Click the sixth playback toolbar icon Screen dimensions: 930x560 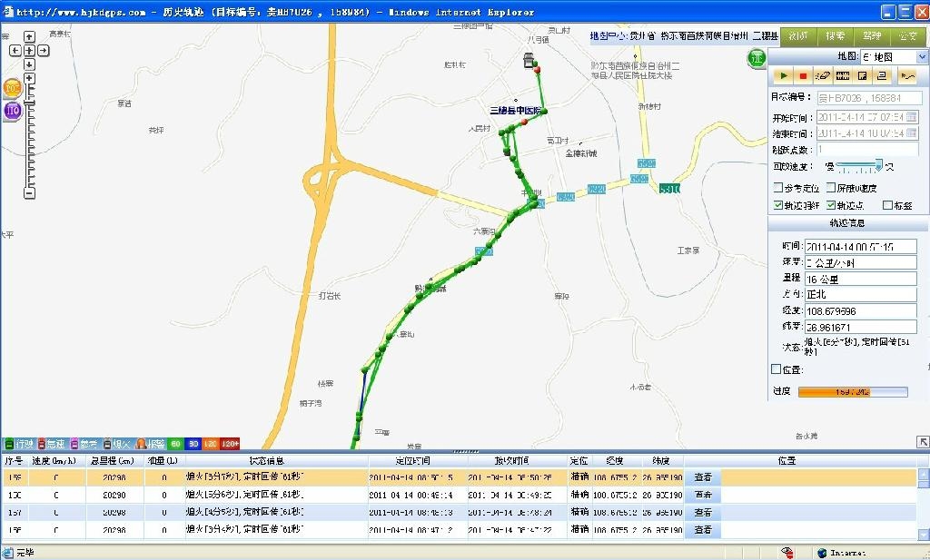pos(882,76)
